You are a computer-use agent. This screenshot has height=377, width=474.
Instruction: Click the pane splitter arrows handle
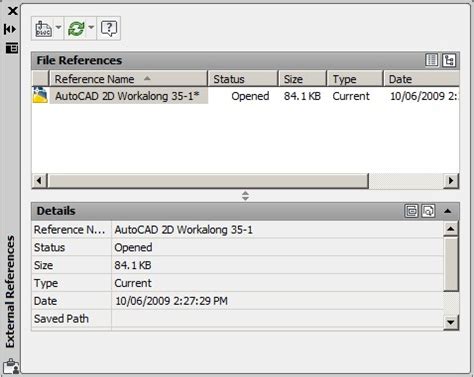[x=245, y=196]
